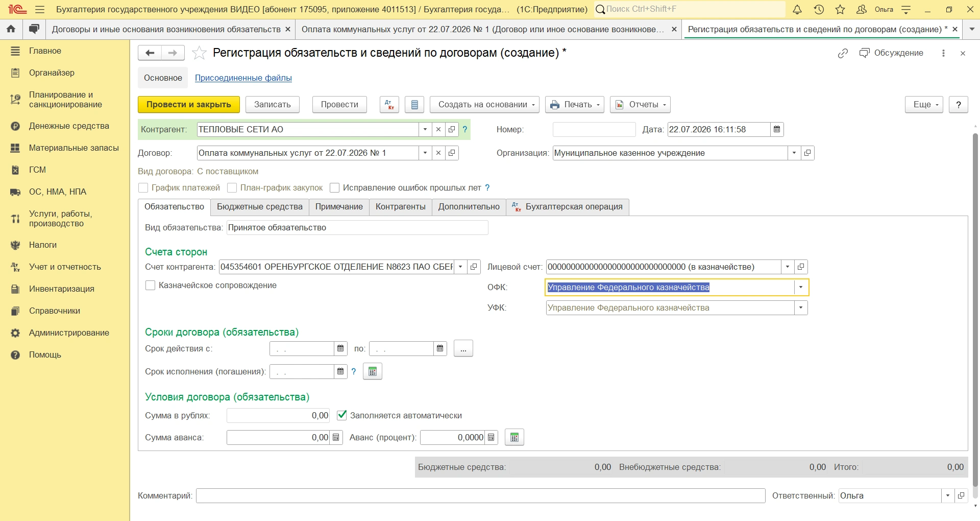
Task: Expand Лицевой счет dropdown
Action: [x=788, y=267]
